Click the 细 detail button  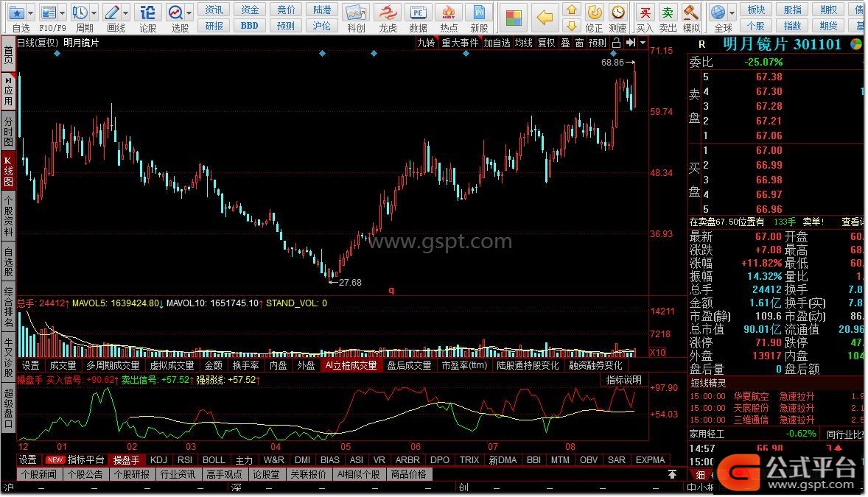700,474
